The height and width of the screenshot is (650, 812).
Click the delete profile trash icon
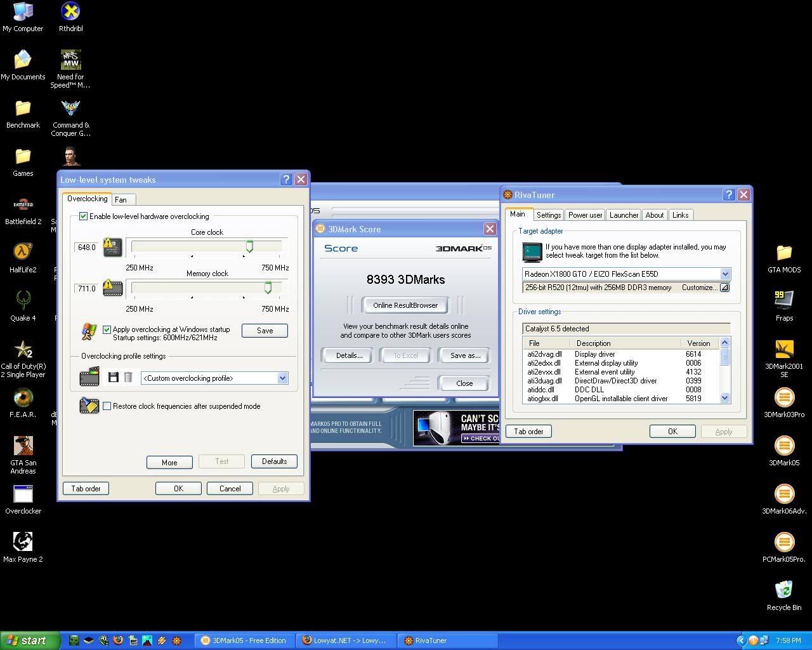click(128, 378)
